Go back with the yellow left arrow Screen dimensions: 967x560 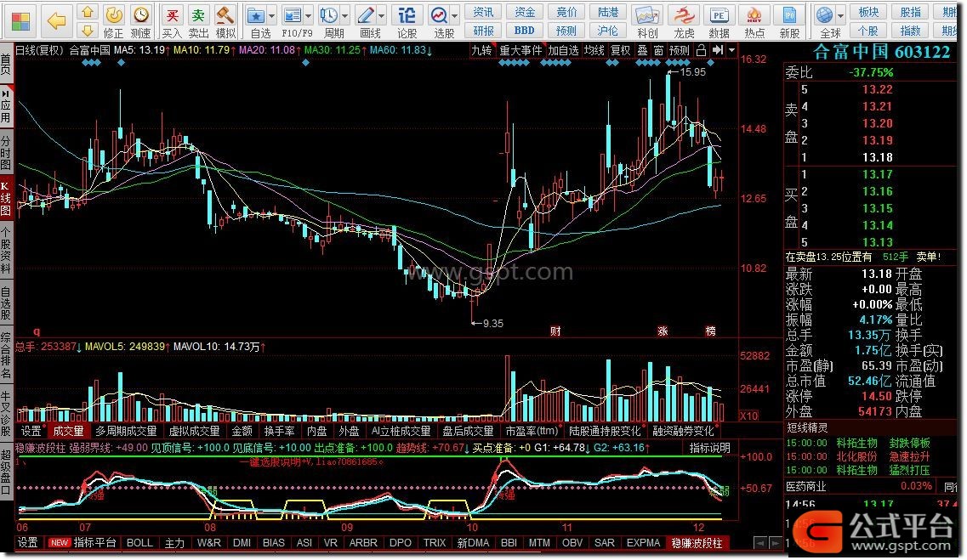[57, 21]
